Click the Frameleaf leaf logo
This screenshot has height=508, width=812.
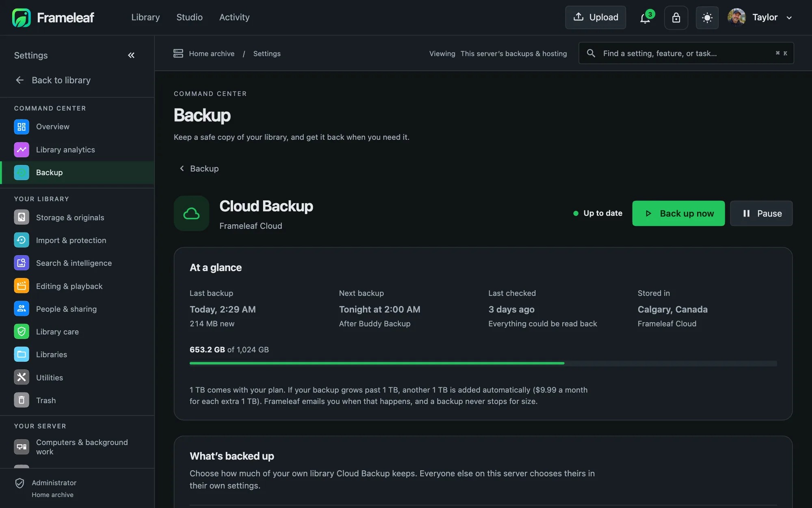(x=22, y=17)
